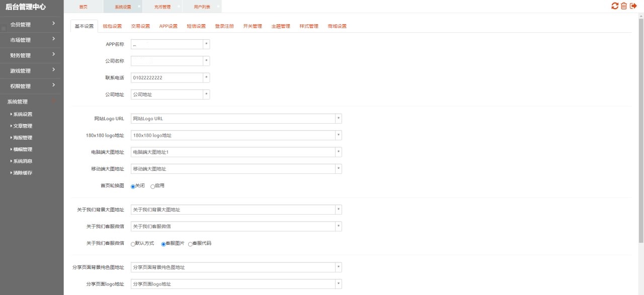Click the 180x180 logo地址 input field
Viewport: 644px width, 295px height.
(x=233, y=135)
